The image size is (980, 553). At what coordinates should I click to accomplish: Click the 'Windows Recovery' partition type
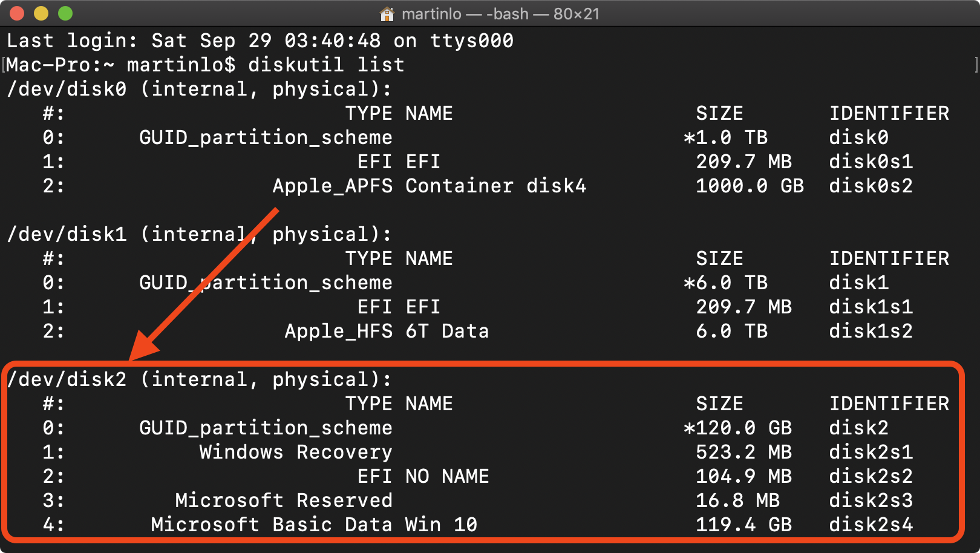pos(296,452)
